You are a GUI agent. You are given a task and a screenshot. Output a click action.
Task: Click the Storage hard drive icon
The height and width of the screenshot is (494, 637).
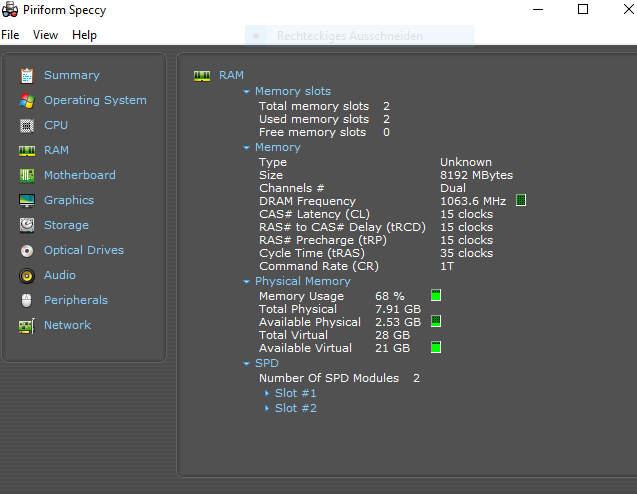pyautogui.click(x=27, y=225)
